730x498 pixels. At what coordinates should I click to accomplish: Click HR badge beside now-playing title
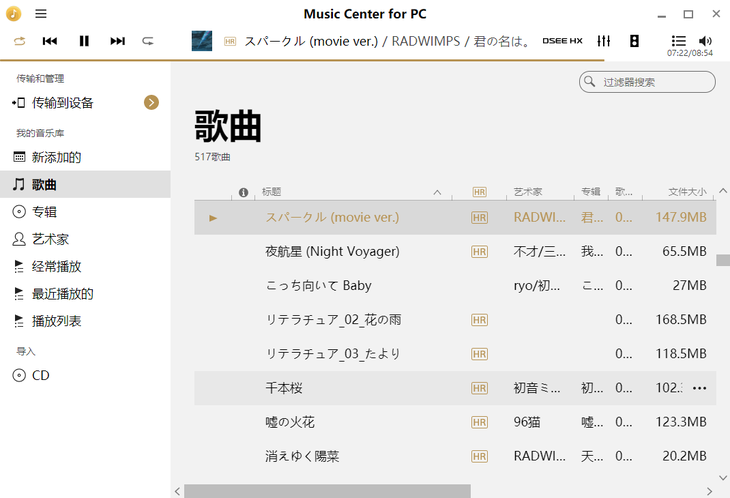point(230,41)
